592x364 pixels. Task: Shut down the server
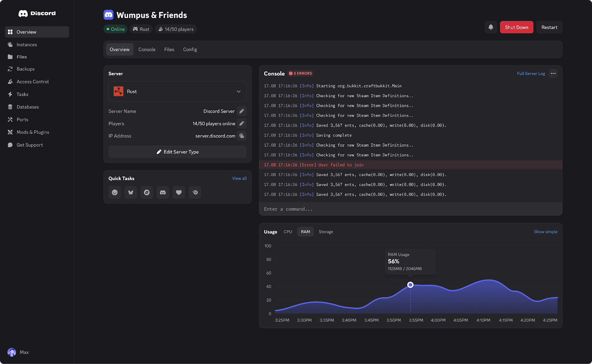[x=516, y=27]
